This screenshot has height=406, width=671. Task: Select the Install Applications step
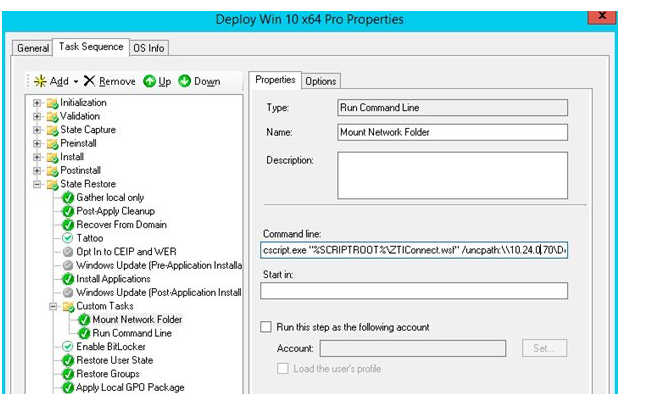113,279
